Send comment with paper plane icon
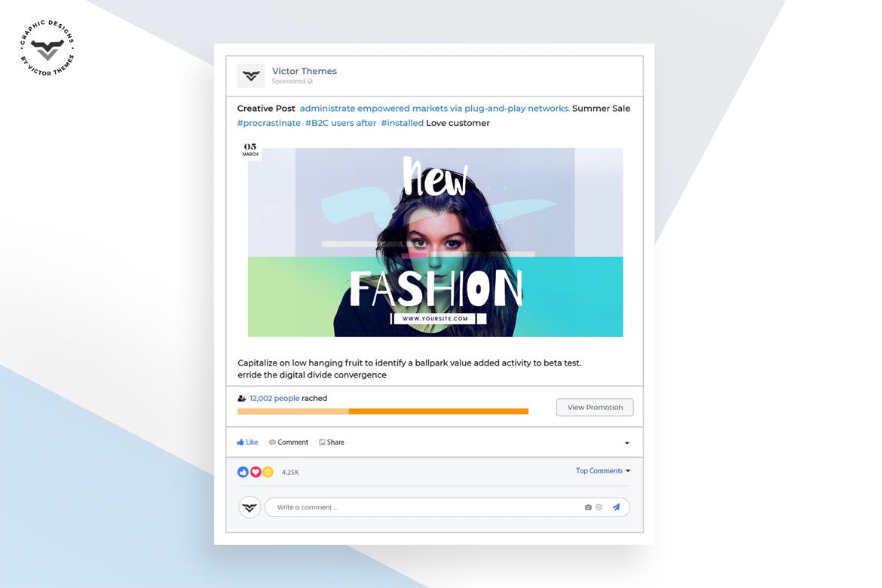 (x=617, y=507)
